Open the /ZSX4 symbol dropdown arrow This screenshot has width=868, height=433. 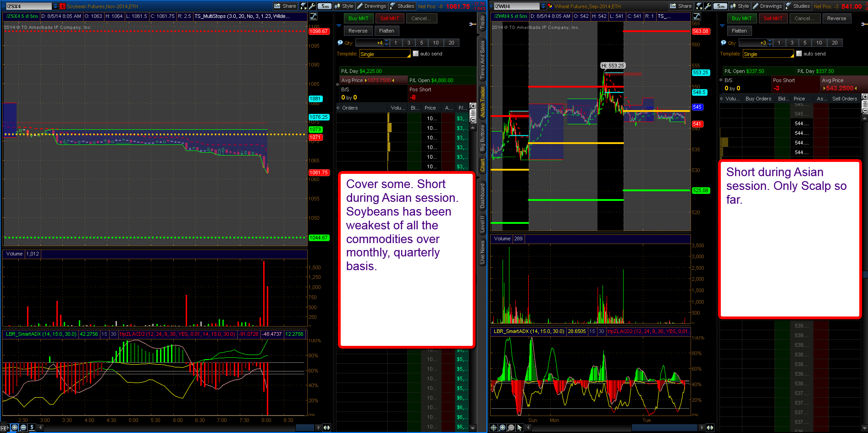55,6
